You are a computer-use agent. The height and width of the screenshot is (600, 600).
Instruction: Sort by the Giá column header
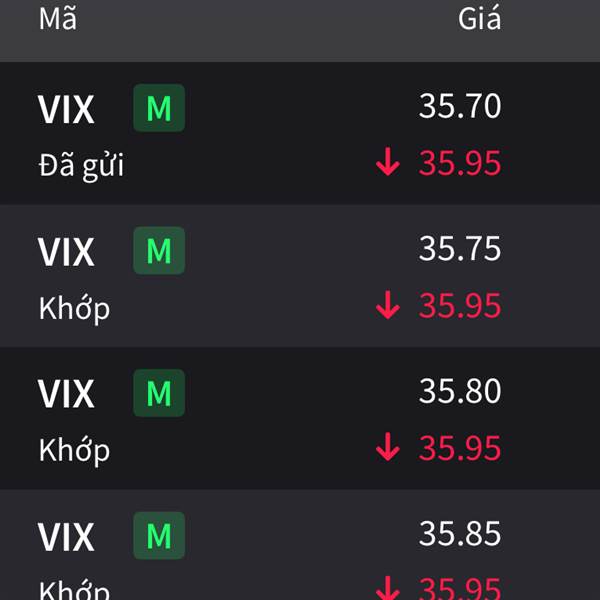tap(479, 18)
